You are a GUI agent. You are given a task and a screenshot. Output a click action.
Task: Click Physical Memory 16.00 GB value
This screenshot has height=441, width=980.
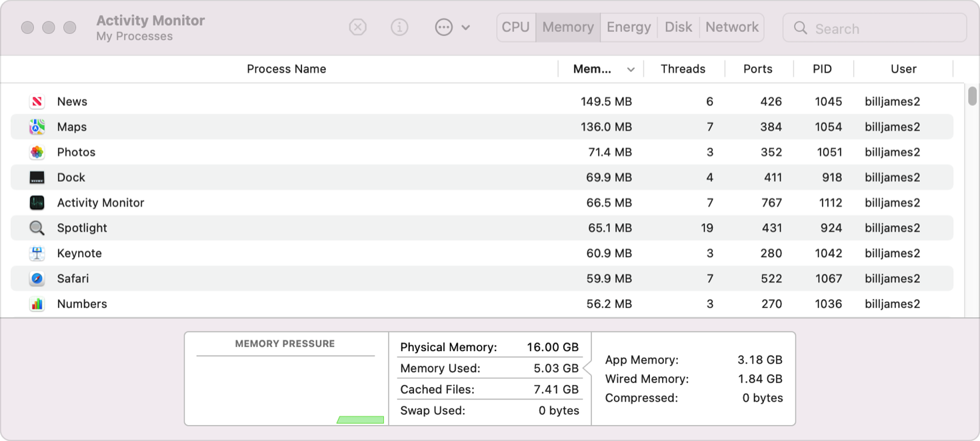tap(553, 347)
